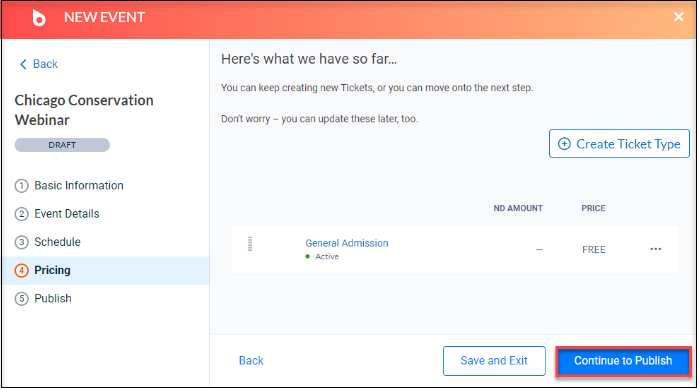Open the Event Details step
Screen dimensions: 697x388
(67, 214)
